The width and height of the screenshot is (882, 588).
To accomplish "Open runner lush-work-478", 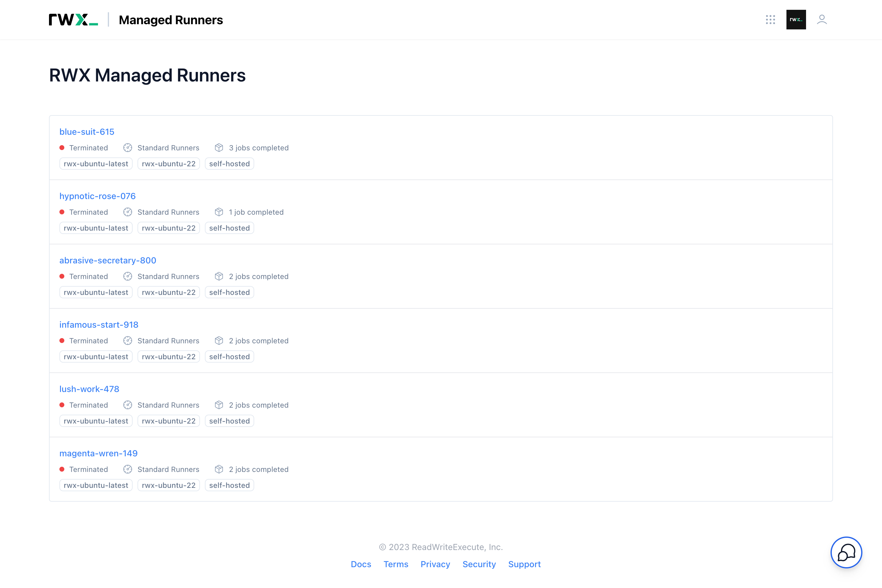I will 89,389.
